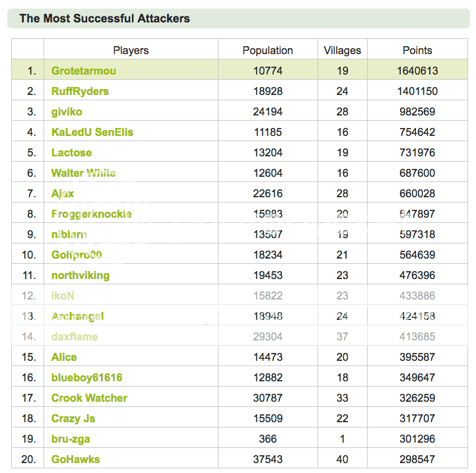Open GoHawks player profile

tap(75, 459)
